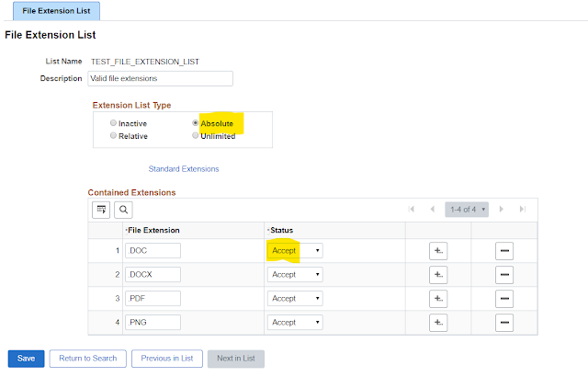Viewport: 588px width, 377px height.
Task: Add a row after PDF extension
Action: pyautogui.click(x=439, y=299)
